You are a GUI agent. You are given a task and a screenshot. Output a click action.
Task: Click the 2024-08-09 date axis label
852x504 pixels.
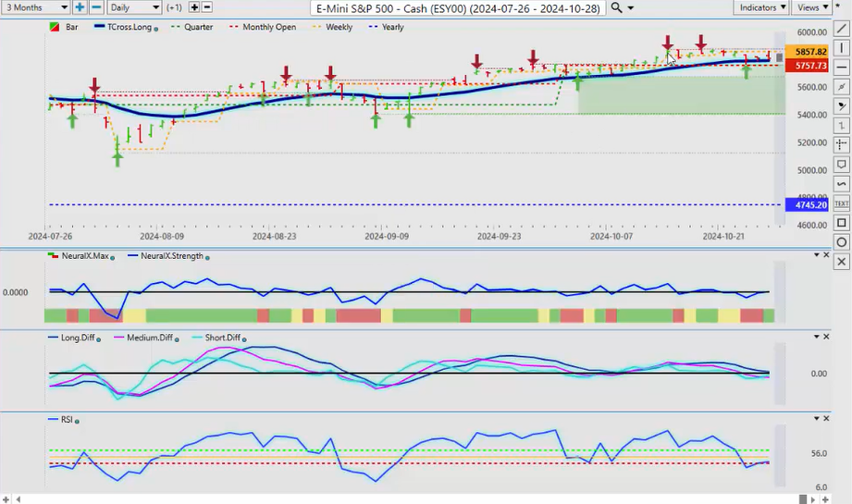click(162, 236)
